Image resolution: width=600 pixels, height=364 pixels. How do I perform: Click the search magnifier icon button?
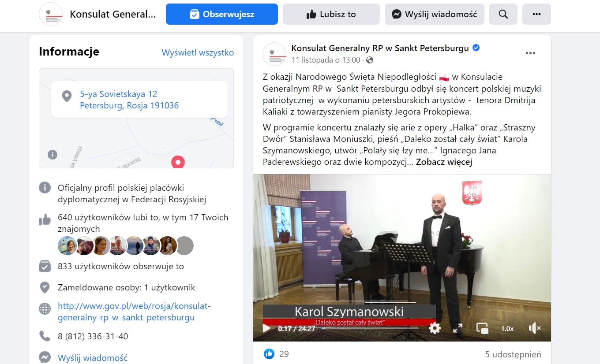[x=503, y=14]
